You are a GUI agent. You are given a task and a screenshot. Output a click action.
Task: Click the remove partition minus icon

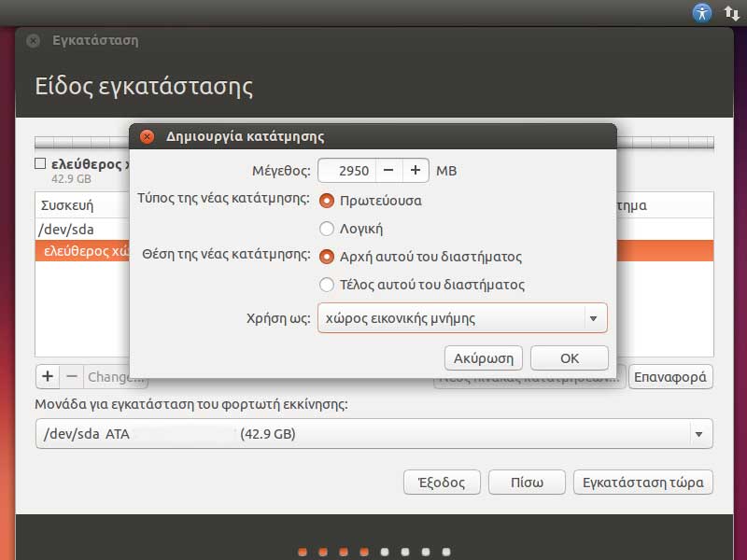[72, 377]
